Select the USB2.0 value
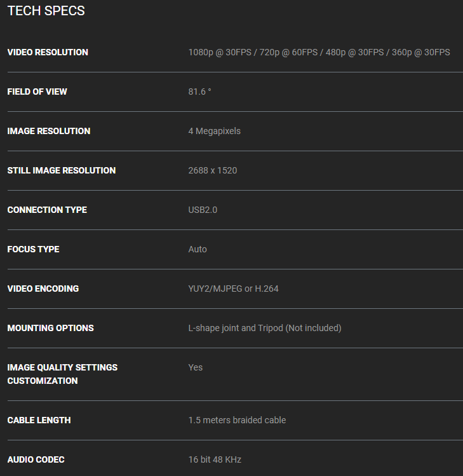463x476 pixels. coord(203,210)
